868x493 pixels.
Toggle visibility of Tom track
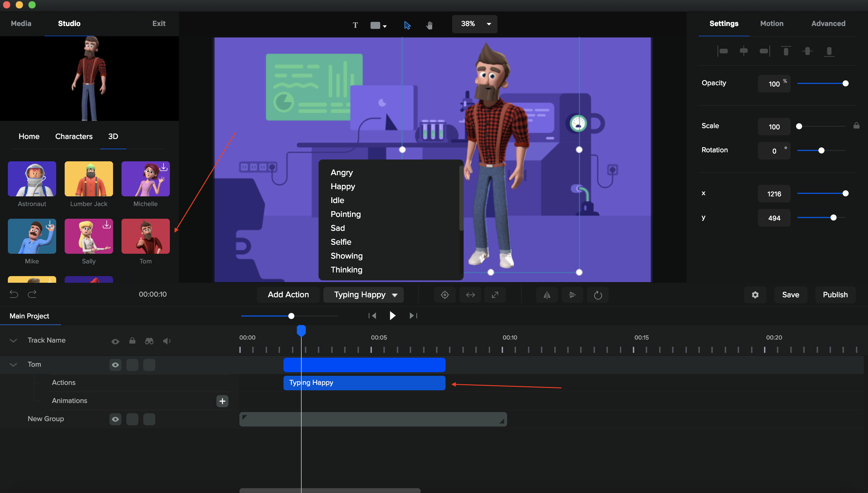click(115, 365)
